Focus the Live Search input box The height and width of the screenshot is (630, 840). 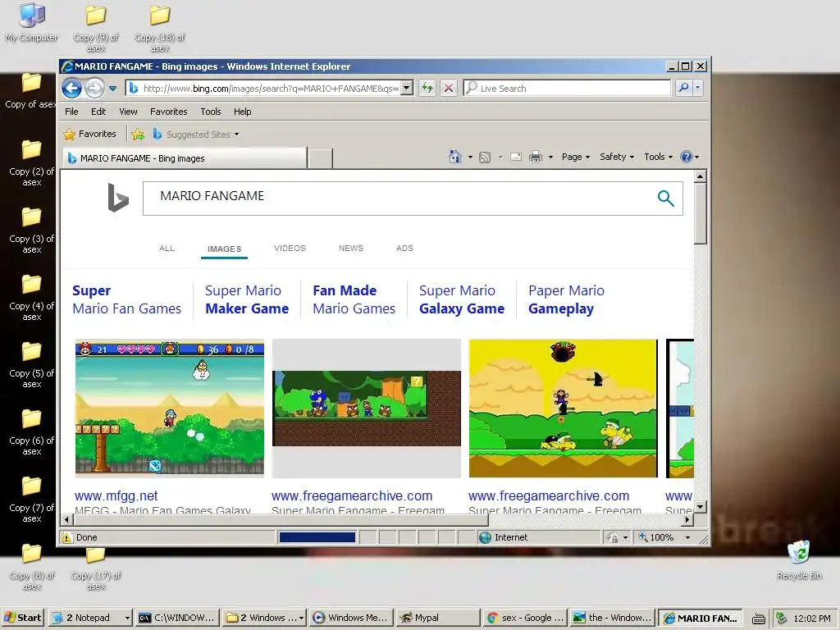567,88
